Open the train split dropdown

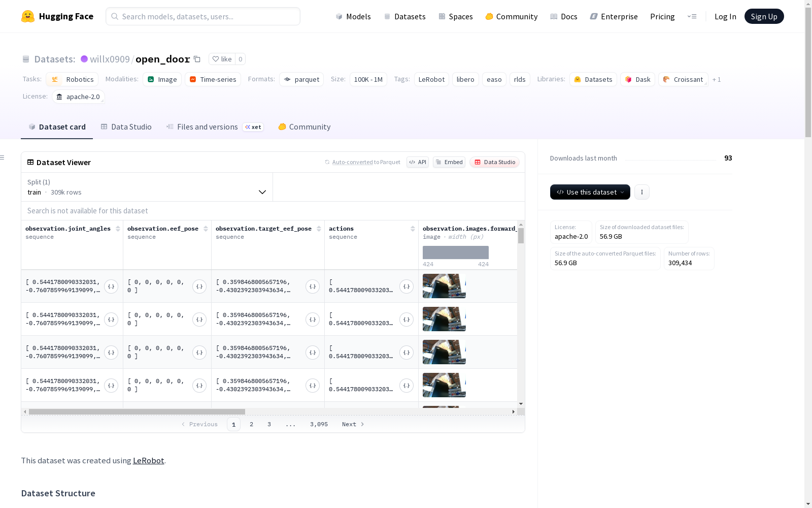(147, 187)
